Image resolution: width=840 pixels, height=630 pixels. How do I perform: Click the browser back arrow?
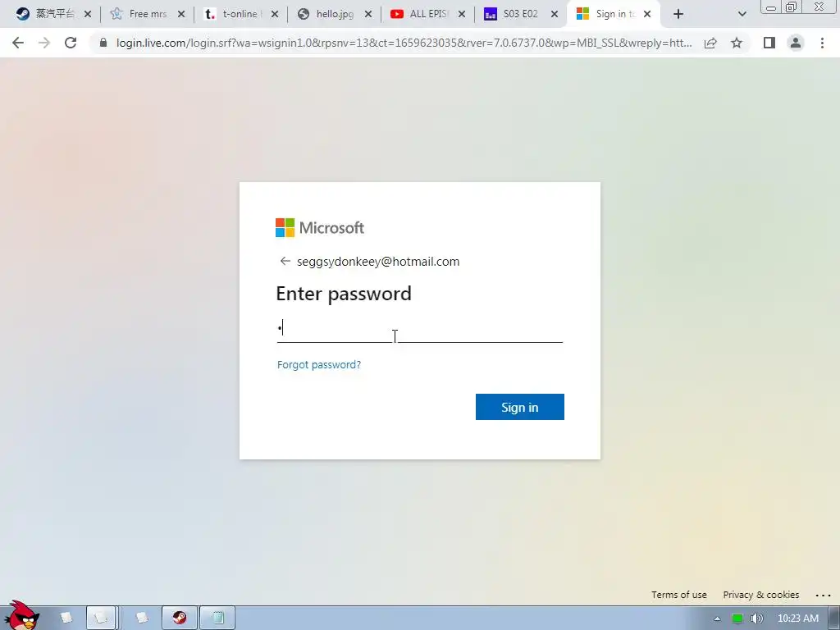point(18,43)
